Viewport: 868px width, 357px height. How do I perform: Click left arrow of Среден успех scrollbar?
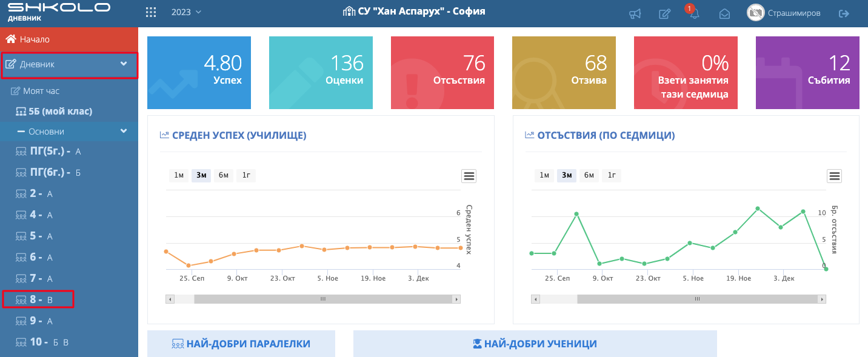pos(170,299)
